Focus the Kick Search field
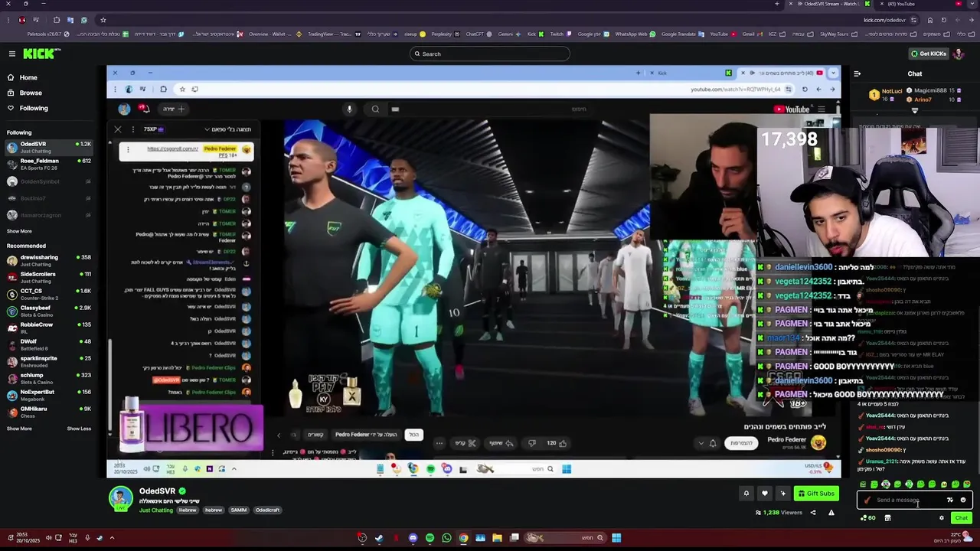Screen dimensions: 980x551 pos(490,54)
